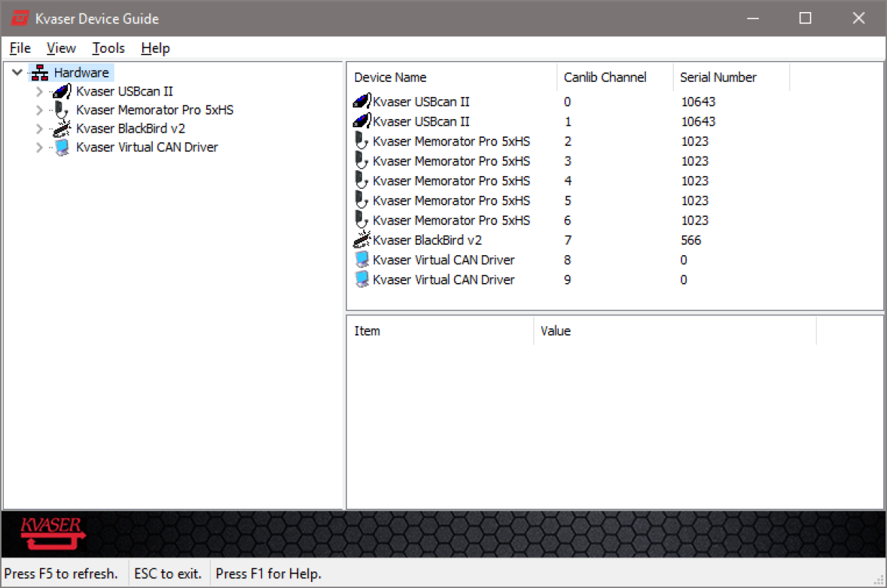Click the Virtual CAN Driver tree icon
The height and width of the screenshot is (588, 887).
coord(62,148)
